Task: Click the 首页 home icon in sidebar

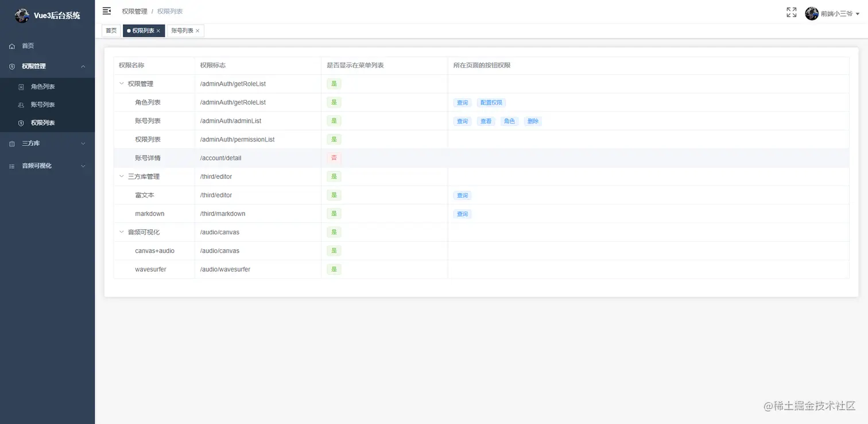Action: (12, 46)
